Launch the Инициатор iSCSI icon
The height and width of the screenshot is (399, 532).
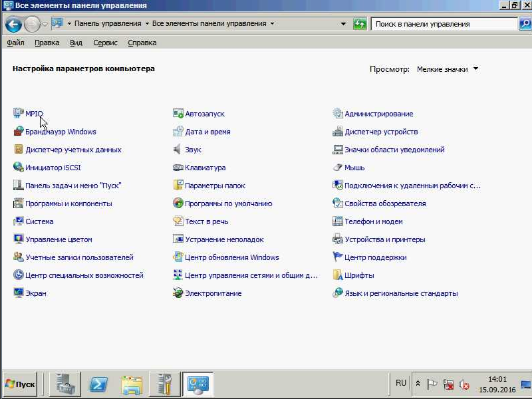pos(19,168)
